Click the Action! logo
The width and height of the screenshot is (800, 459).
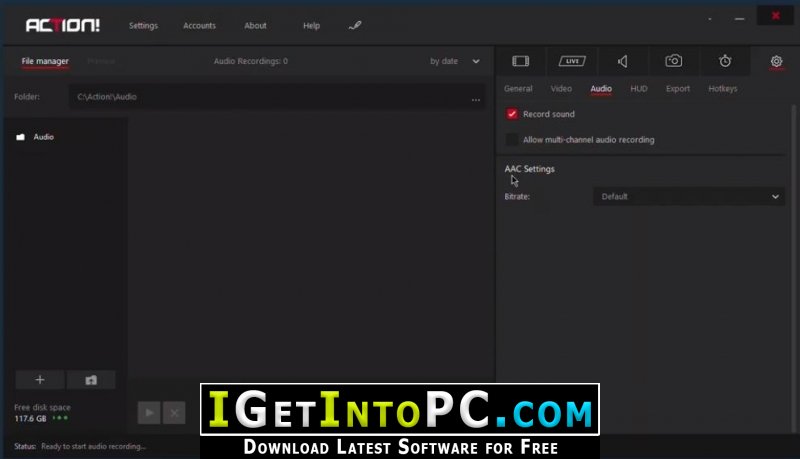click(x=63, y=25)
